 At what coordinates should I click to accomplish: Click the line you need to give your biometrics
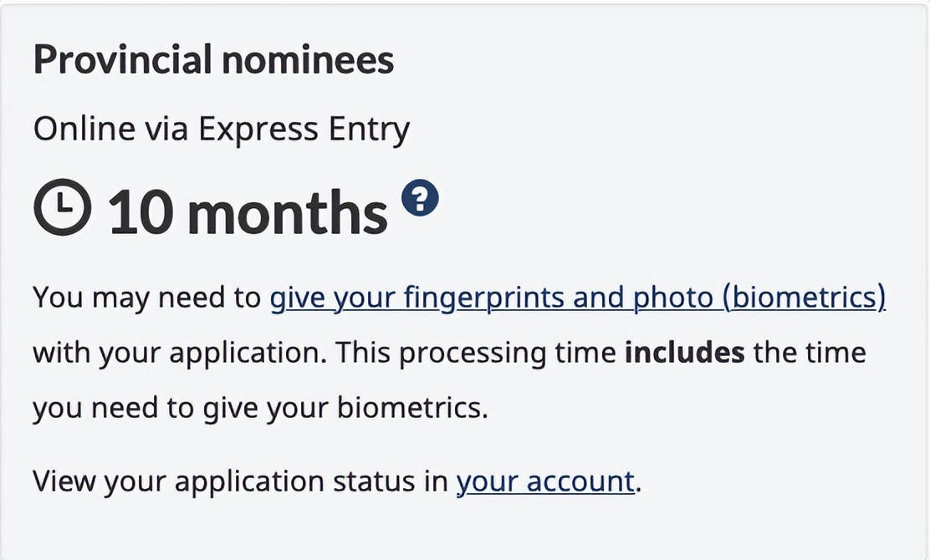260,408
